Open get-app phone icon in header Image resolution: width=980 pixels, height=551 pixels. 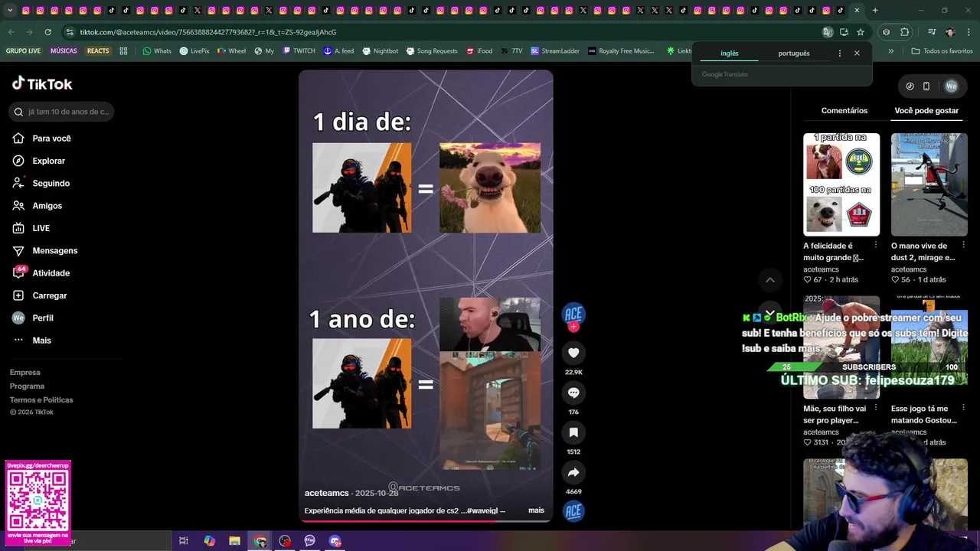tap(926, 86)
